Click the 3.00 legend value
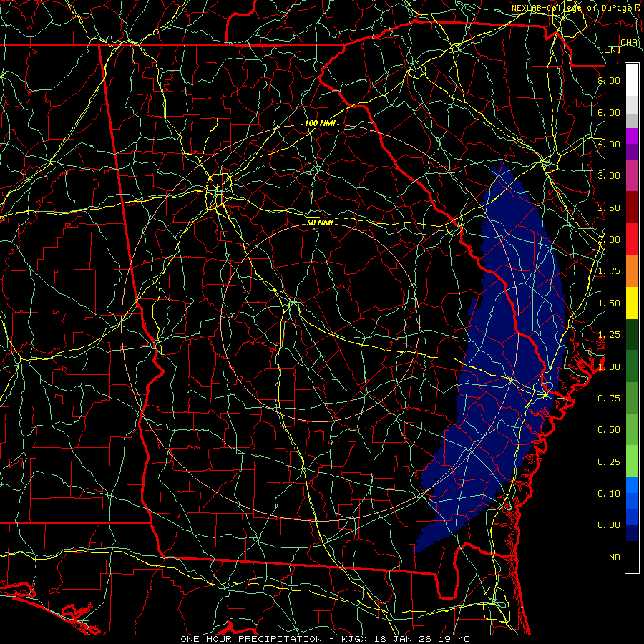Screen dimensions: 644x644 (609, 176)
